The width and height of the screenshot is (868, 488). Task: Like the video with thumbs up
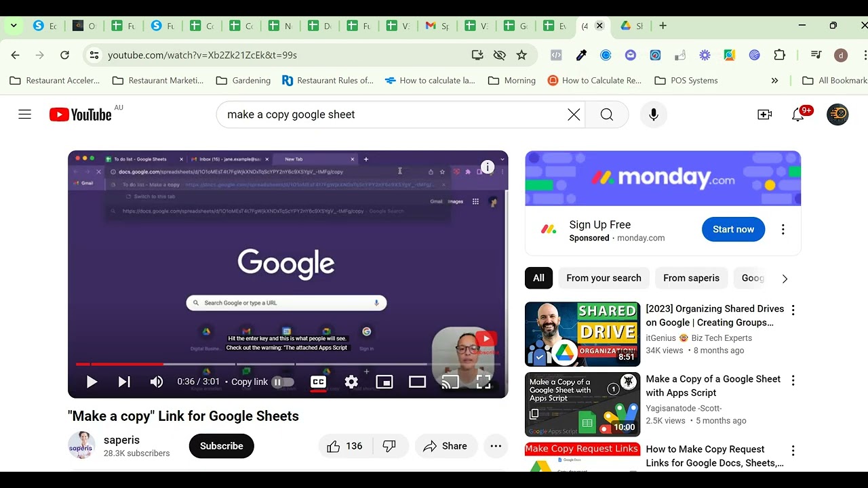point(344,446)
